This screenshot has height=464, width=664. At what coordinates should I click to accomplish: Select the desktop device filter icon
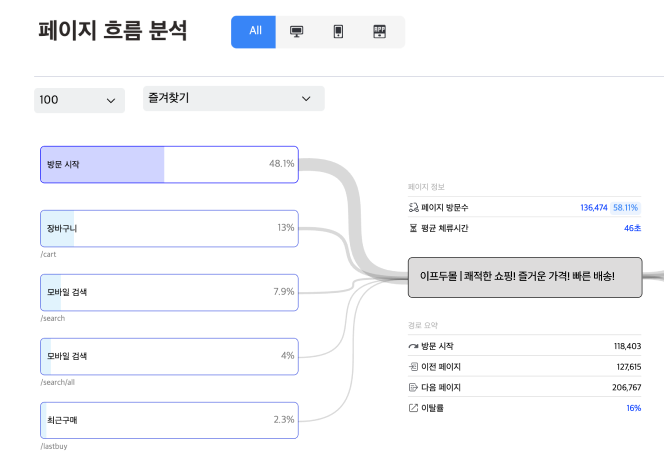296,32
